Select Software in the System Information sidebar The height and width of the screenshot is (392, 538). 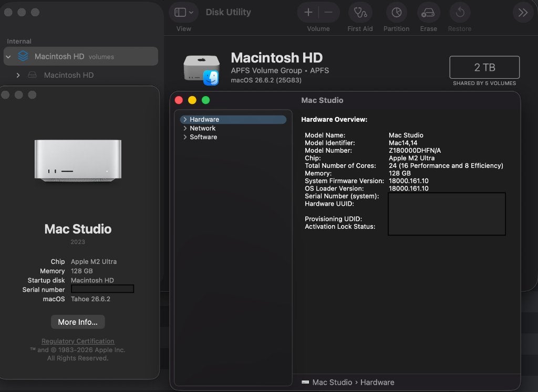point(233,137)
